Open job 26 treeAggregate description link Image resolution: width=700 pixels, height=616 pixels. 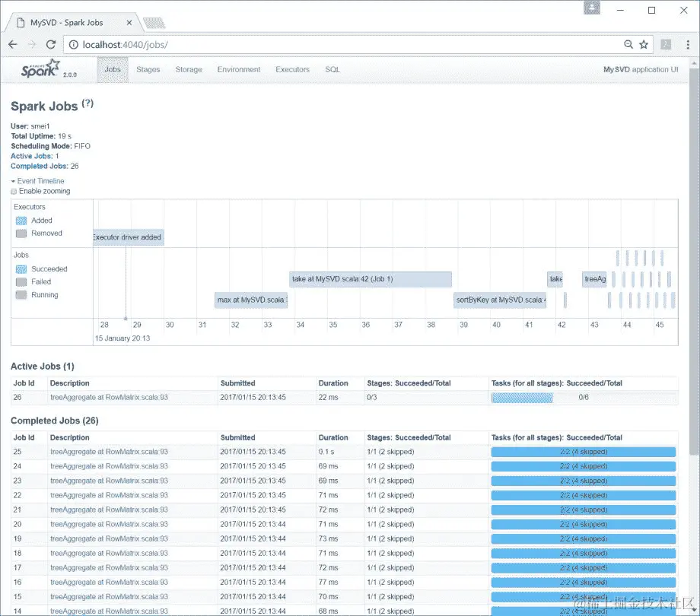click(x=109, y=398)
